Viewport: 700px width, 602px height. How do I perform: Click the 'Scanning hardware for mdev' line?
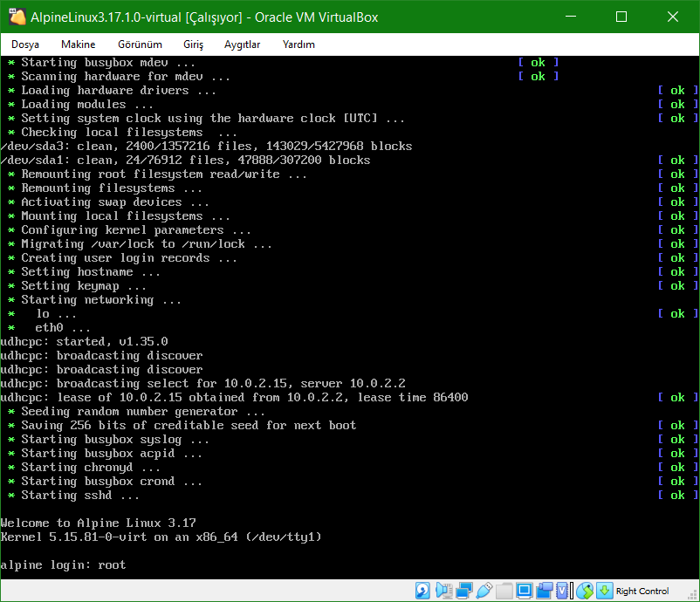(x=120, y=77)
